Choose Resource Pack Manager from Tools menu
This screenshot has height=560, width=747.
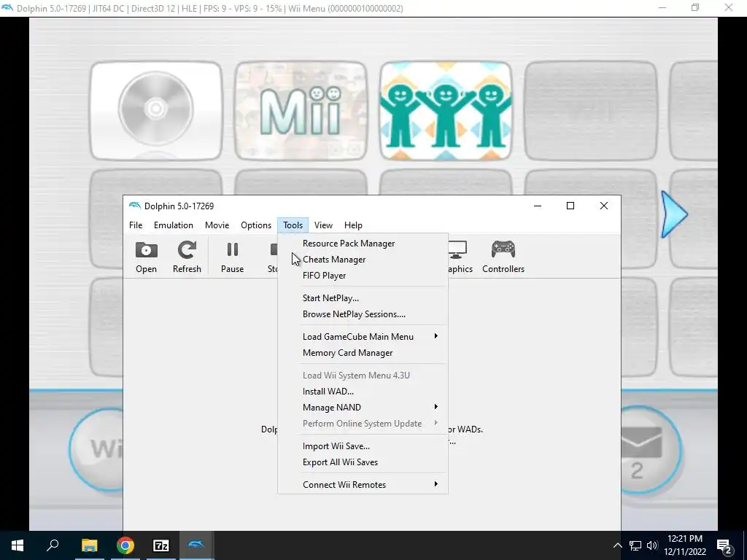point(363,244)
